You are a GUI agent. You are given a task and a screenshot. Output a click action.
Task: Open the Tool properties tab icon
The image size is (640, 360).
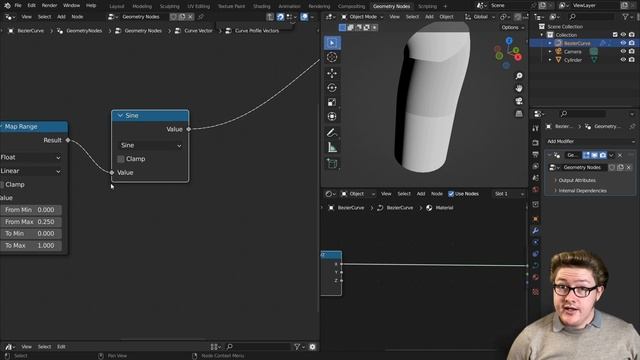(536, 128)
